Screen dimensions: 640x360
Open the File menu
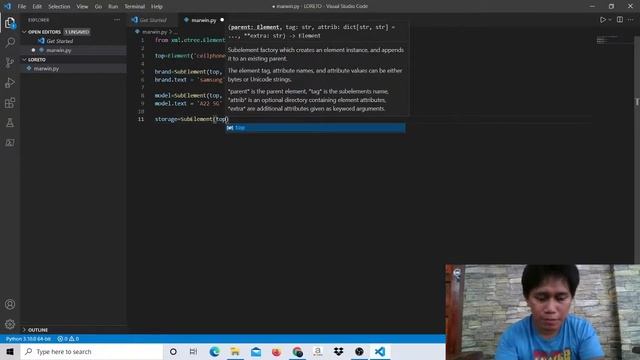tap(22, 7)
